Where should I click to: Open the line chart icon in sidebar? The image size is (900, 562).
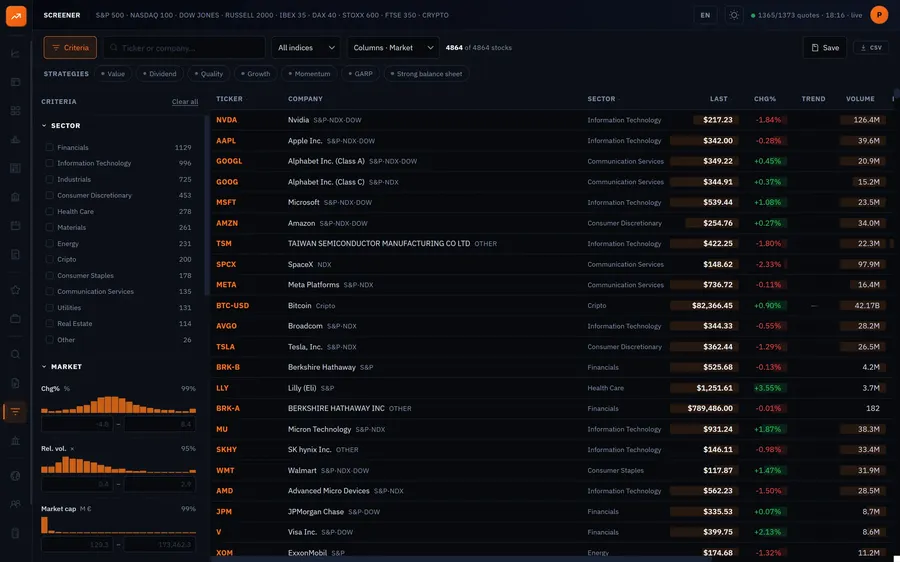click(x=15, y=53)
